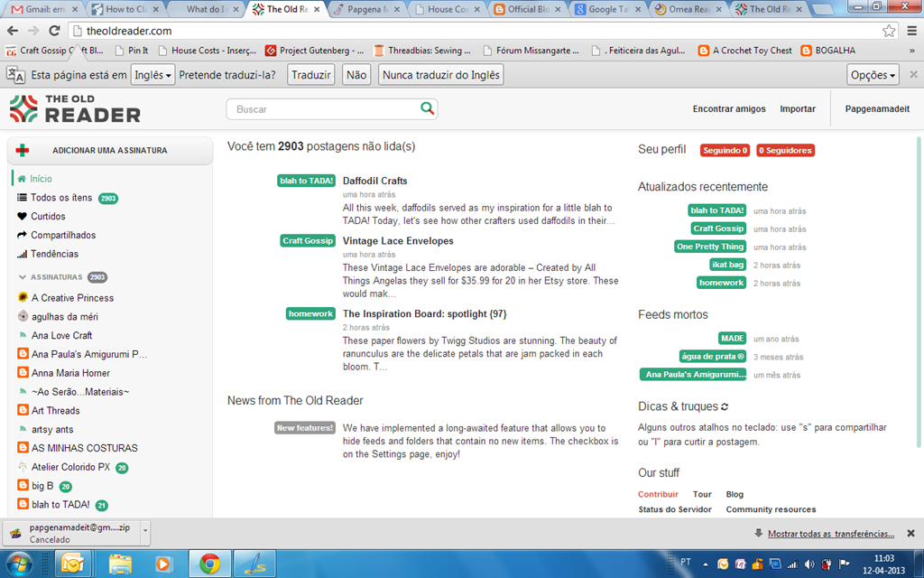The height and width of the screenshot is (578, 924).
Task: Open the Contribuir link
Action: [x=658, y=494]
